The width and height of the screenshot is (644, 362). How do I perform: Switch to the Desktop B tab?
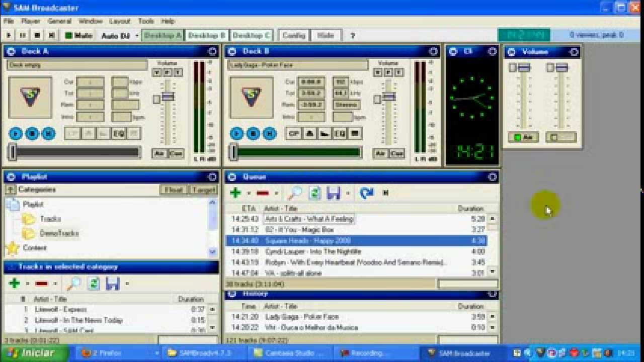coord(207,35)
